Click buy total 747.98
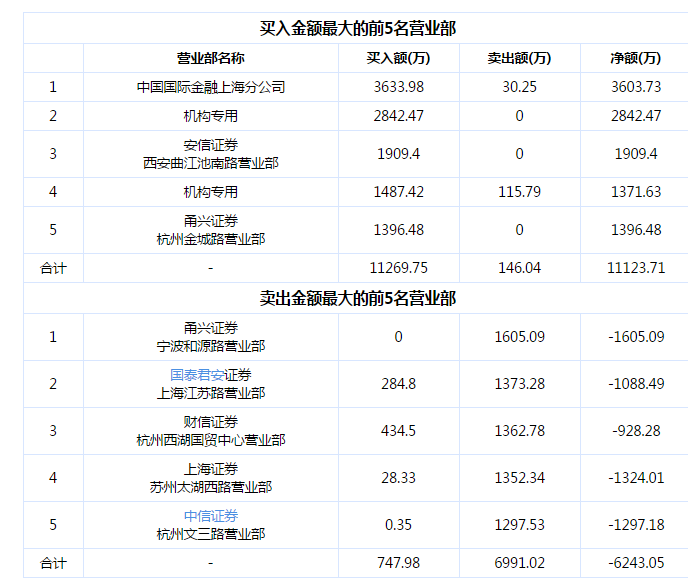 [398, 563]
